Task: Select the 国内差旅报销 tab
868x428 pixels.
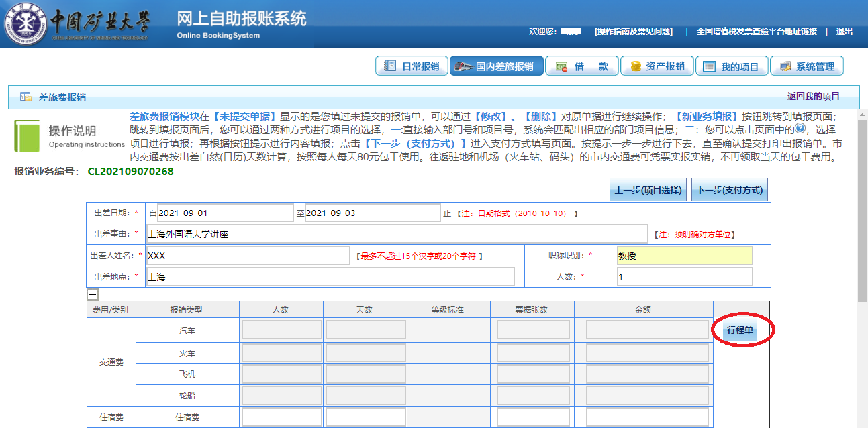Action: coord(496,66)
